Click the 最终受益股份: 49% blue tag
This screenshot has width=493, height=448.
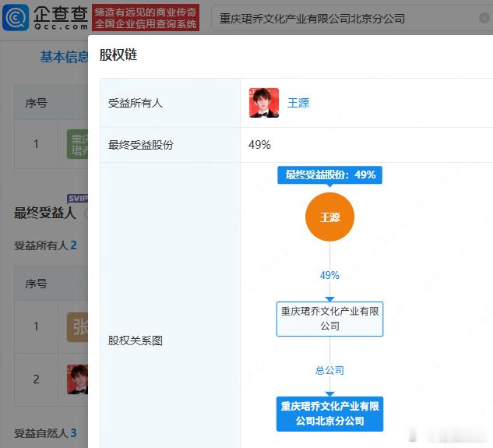(x=329, y=175)
